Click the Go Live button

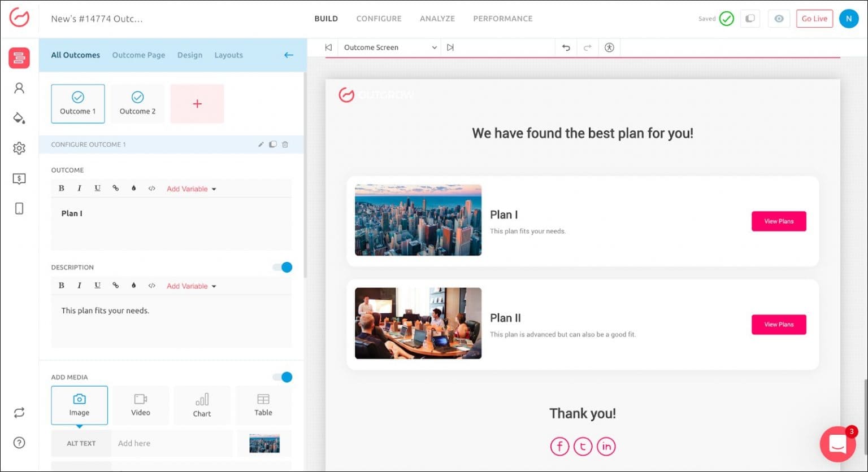(x=814, y=19)
